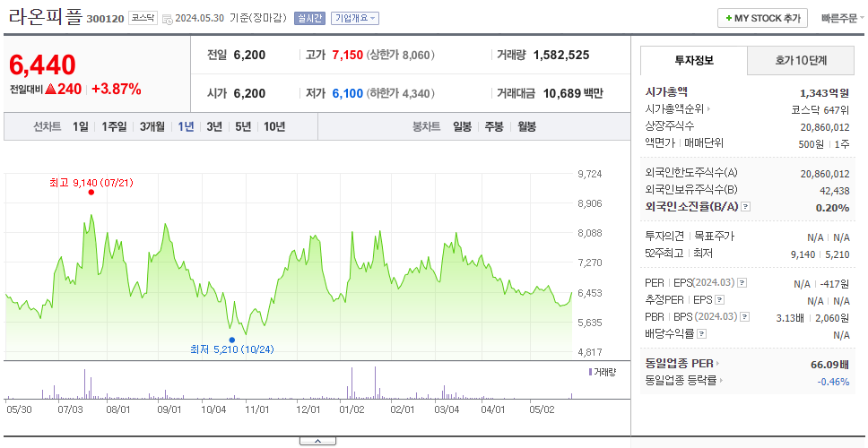Click the current price 6,440
The width and height of the screenshot is (868, 448).
click(x=43, y=65)
